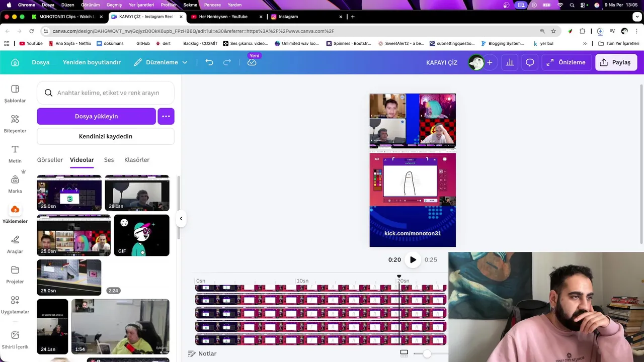Click the timeline playhead marker at 20sn

pos(399,277)
